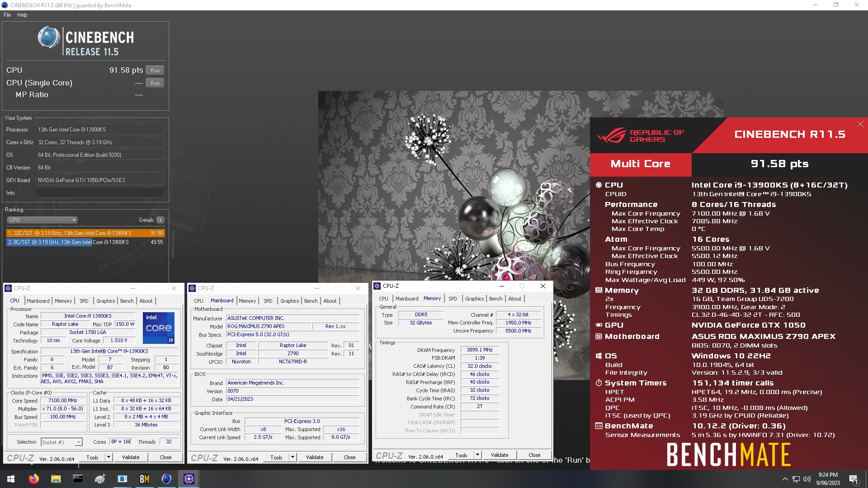Click the Core Speed value 7100.00 MHz
868x488 pixels.
63,400
